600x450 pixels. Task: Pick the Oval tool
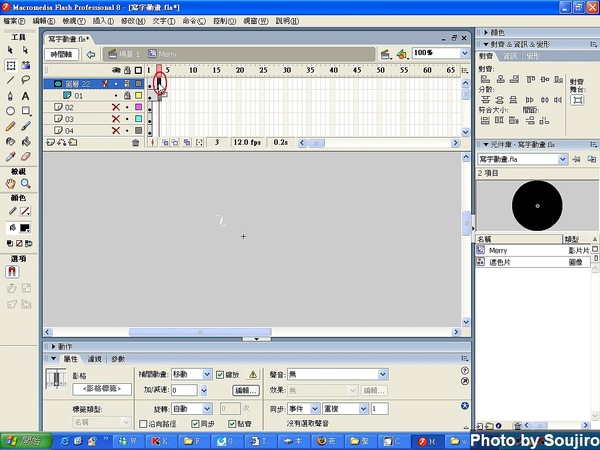(10, 111)
